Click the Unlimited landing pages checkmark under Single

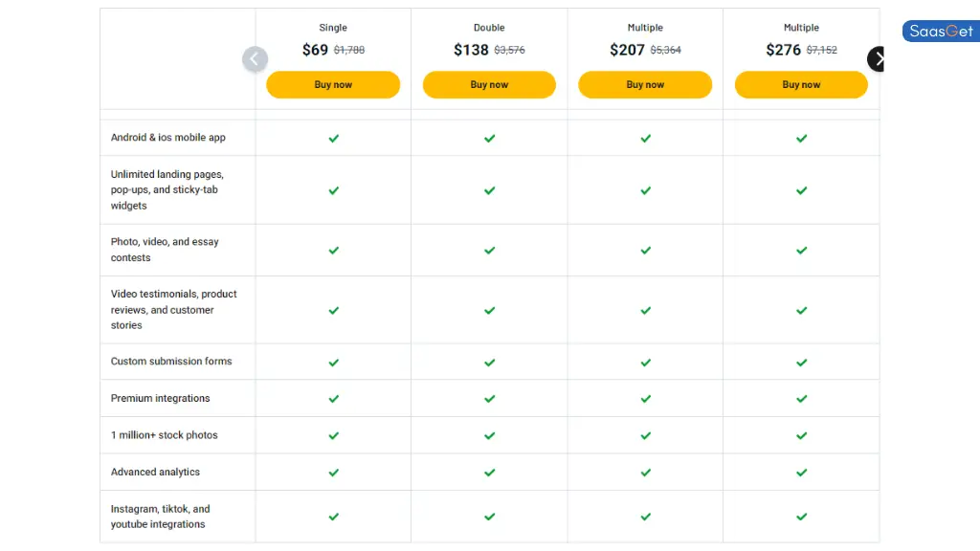point(333,189)
